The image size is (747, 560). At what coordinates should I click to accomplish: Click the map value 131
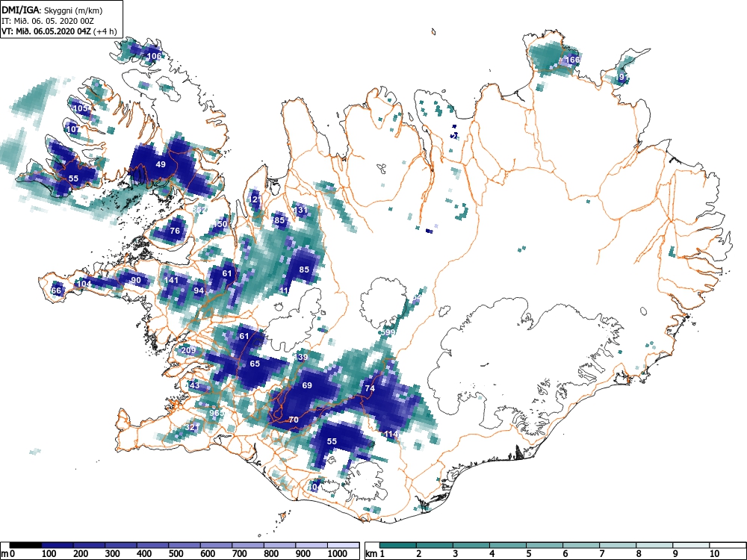300,210
